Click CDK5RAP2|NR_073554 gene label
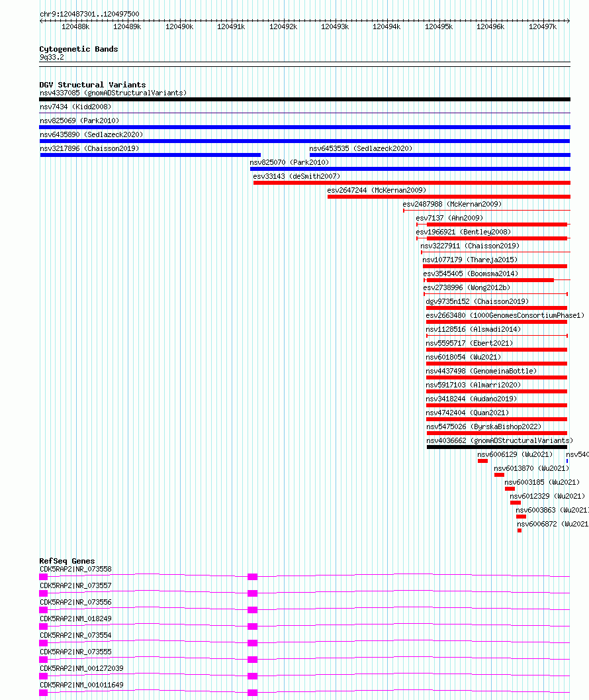The image size is (589, 700). [75, 635]
